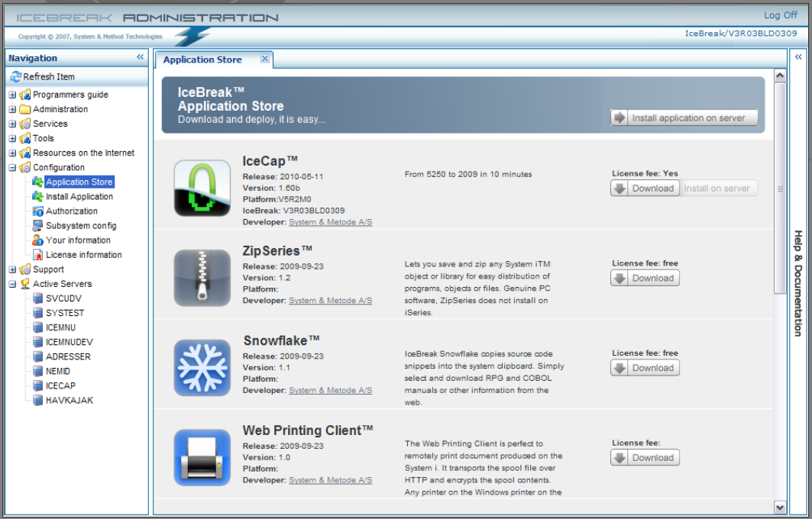The height and width of the screenshot is (519, 812).
Task: Expand the Administration tree node
Action: click(x=12, y=109)
